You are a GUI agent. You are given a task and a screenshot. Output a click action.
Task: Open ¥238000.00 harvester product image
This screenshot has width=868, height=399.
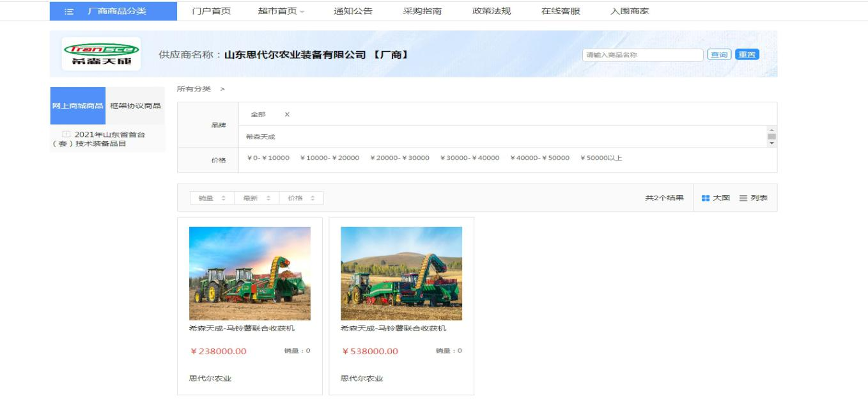pyautogui.click(x=250, y=274)
